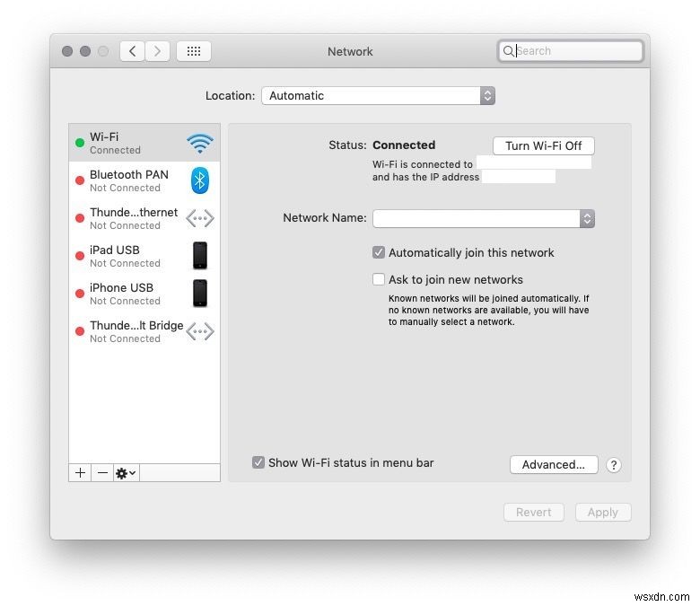Expand the Network Name dropdown
The width and height of the screenshot is (700, 606).
click(484, 218)
